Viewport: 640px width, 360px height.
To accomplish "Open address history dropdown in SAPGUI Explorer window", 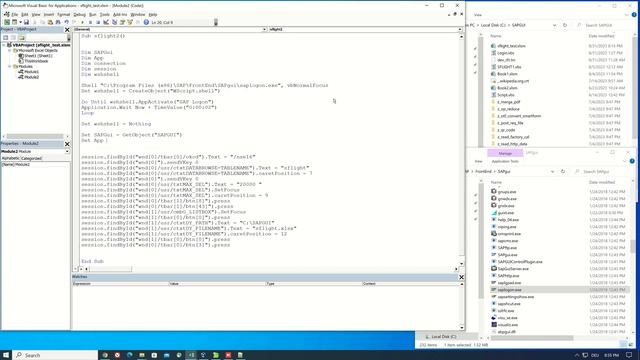I will coord(554,25).
